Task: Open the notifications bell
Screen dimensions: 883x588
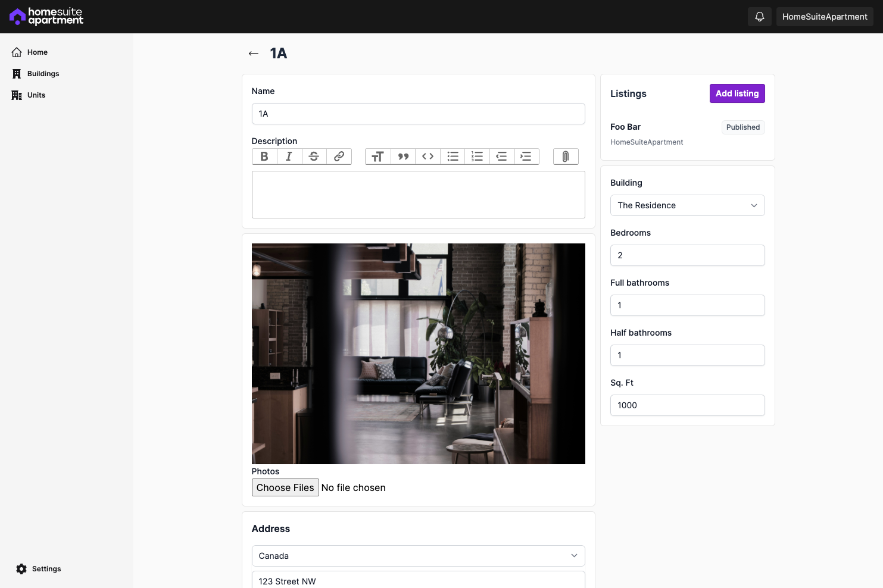Action: click(x=760, y=17)
